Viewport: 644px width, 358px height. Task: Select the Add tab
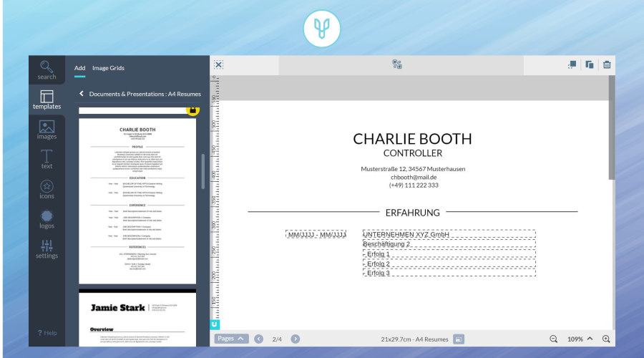tap(79, 68)
